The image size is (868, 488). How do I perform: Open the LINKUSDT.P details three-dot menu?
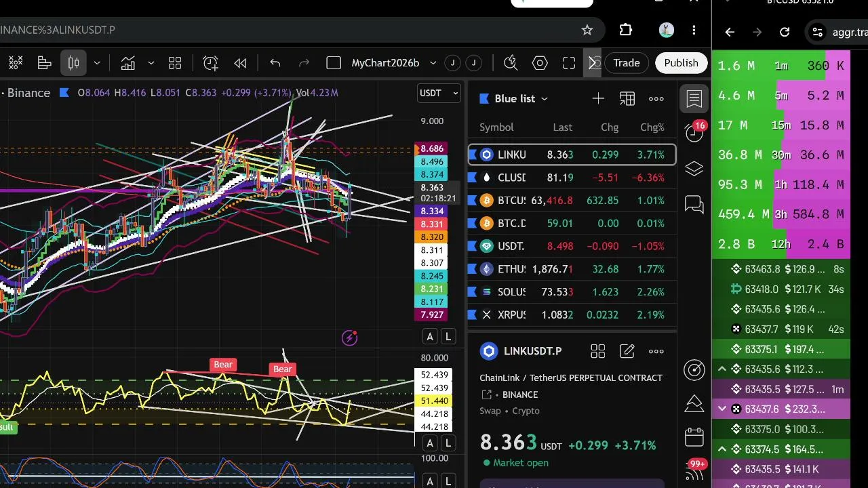(656, 351)
